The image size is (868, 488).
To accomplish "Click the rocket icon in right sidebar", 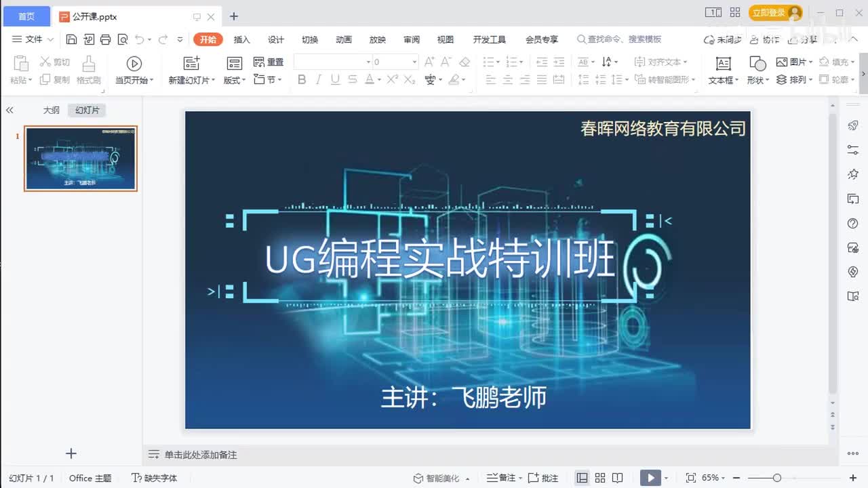I will (x=853, y=125).
